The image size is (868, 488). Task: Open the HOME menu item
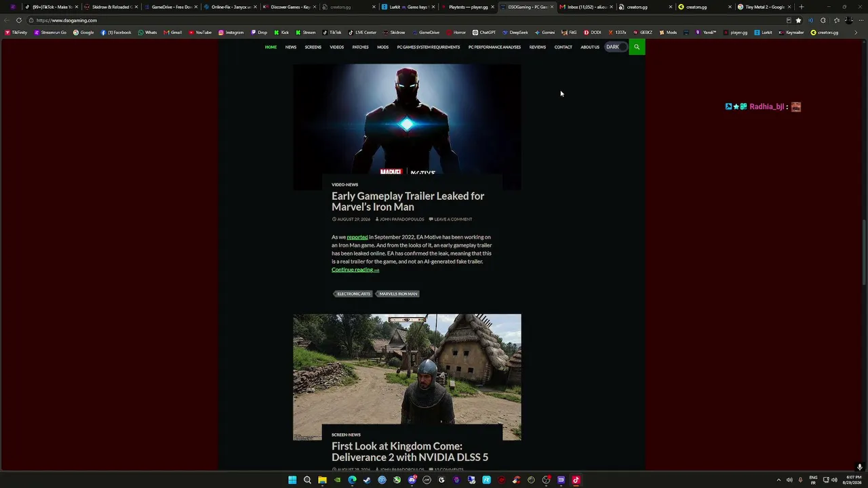coord(271,47)
